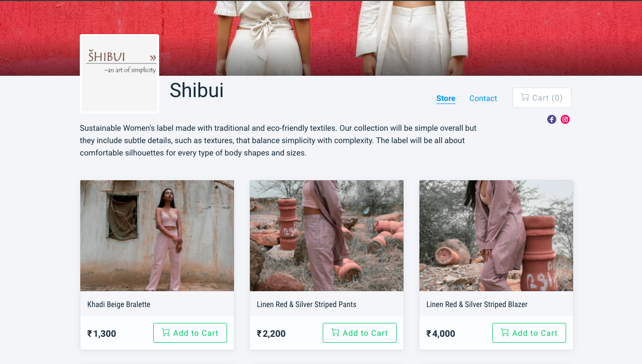Click the cart icon in the Cart button
Image resolution: width=642 pixels, height=364 pixels.
[525, 98]
